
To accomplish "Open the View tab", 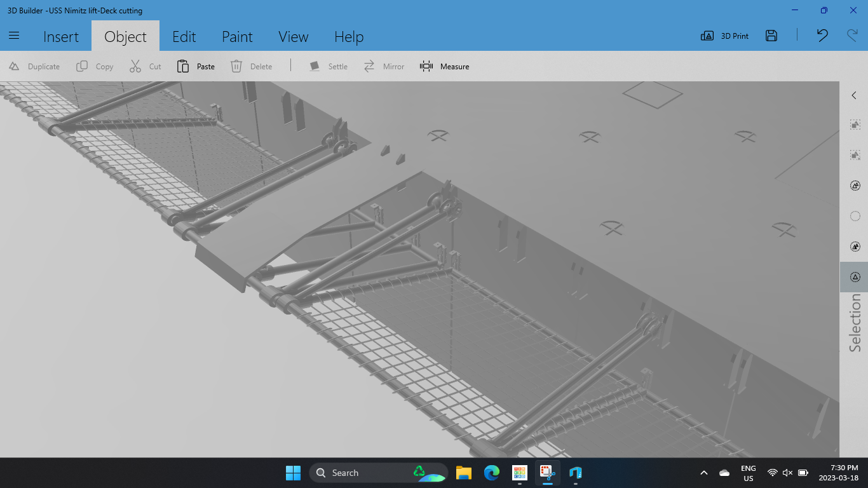I will (x=293, y=37).
